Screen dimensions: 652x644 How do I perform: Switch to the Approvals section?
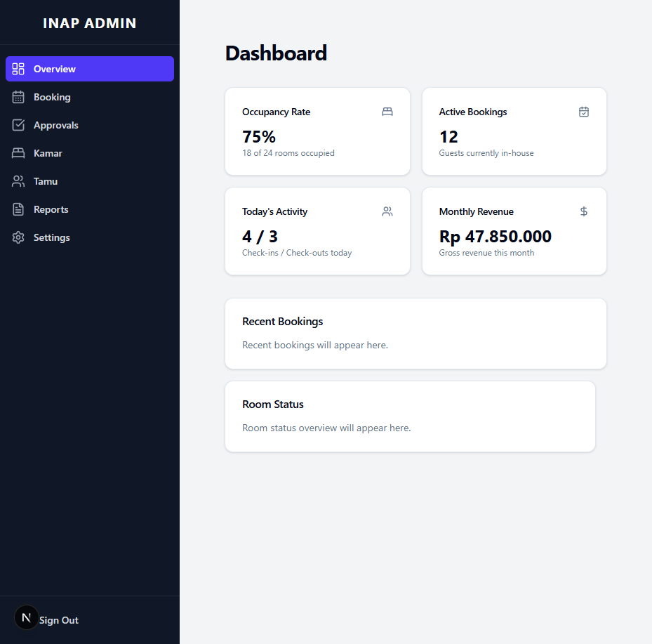tap(56, 124)
